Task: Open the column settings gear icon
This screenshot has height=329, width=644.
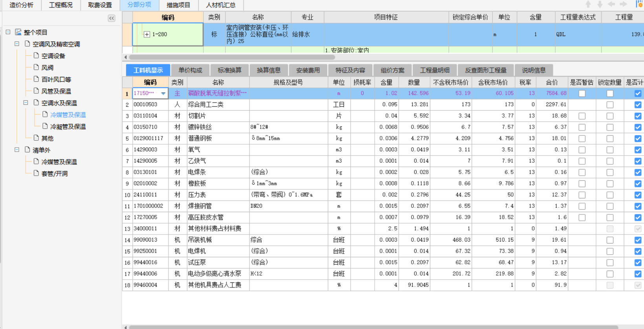Action: pyautogui.click(x=639, y=4)
